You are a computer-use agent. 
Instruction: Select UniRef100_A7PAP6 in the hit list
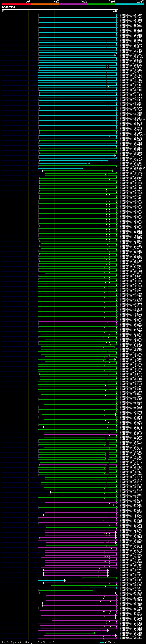[x=131, y=50]
